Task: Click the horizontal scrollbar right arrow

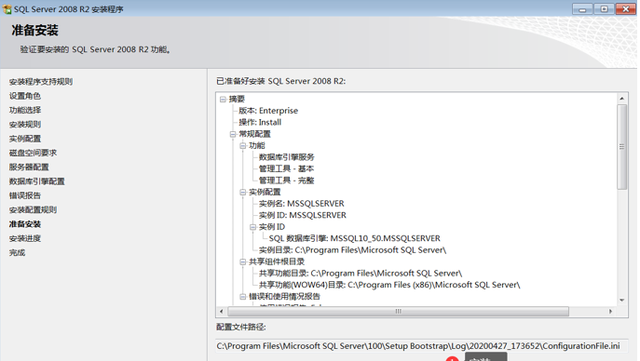Action: coord(611,311)
